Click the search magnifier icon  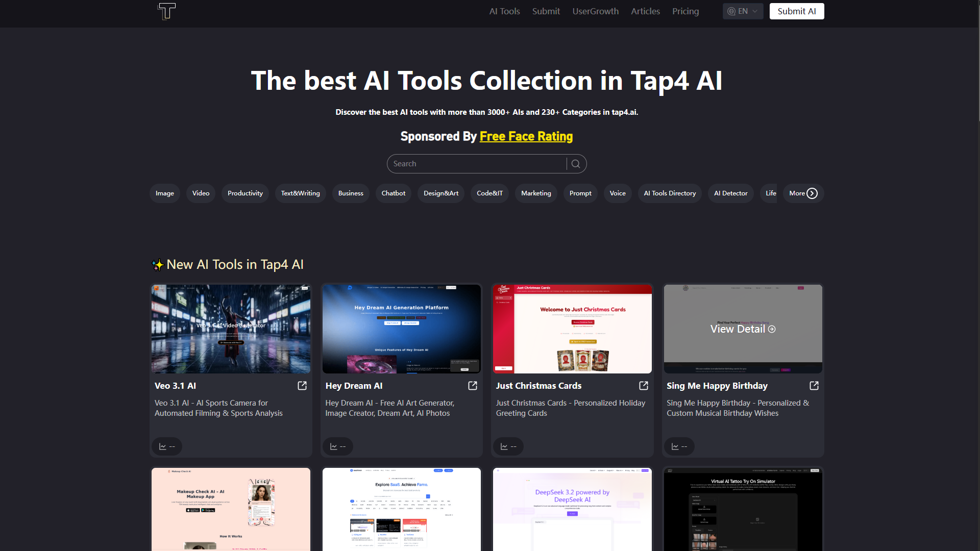(576, 164)
